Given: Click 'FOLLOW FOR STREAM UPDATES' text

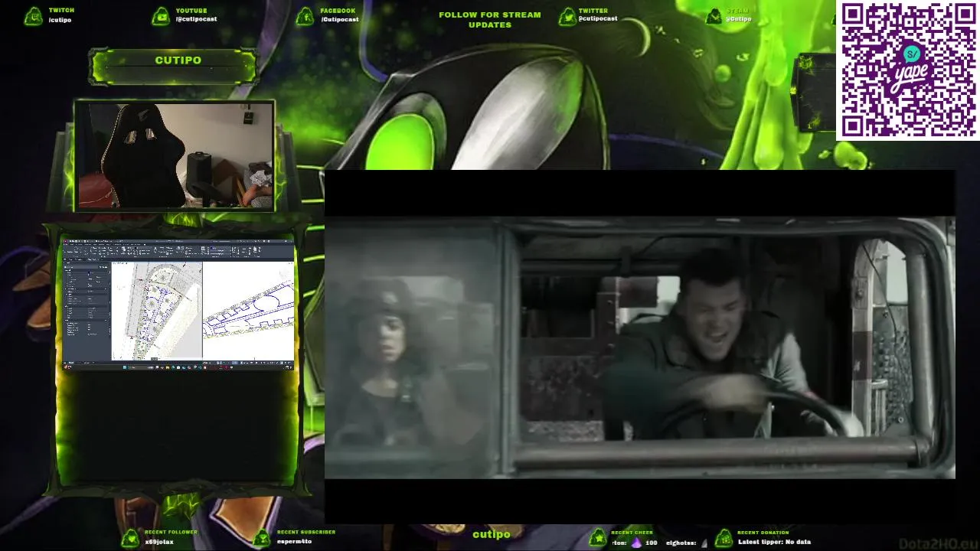Looking at the screenshot, I should (x=490, y=20).
